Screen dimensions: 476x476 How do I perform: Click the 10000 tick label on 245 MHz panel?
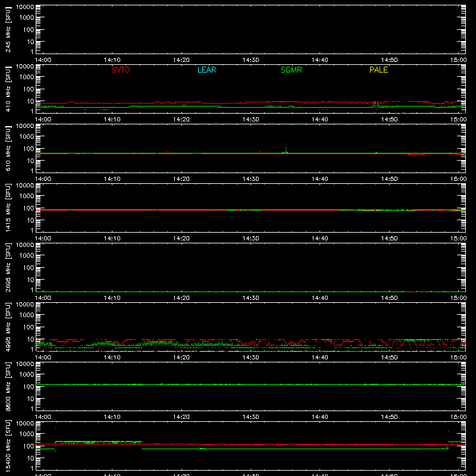pyautogui.click(x=25, y=7)
